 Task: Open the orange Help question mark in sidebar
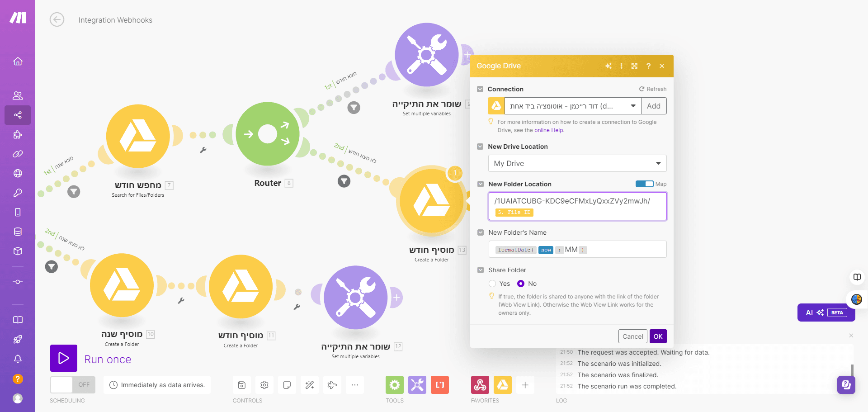[18, 379]
